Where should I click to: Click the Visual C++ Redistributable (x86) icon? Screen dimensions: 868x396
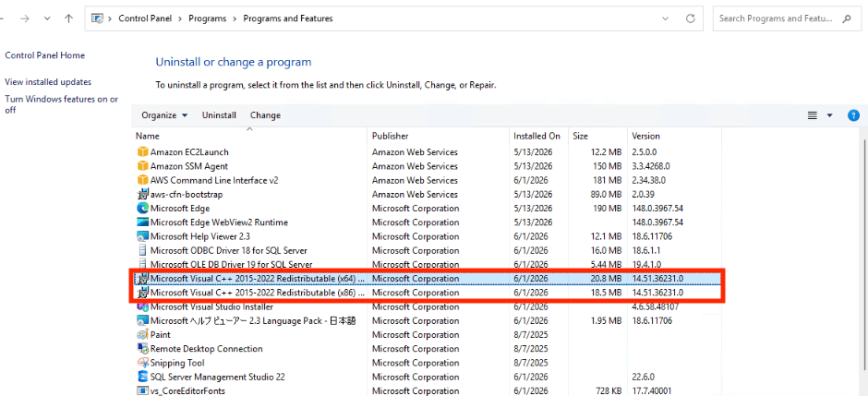143,293
